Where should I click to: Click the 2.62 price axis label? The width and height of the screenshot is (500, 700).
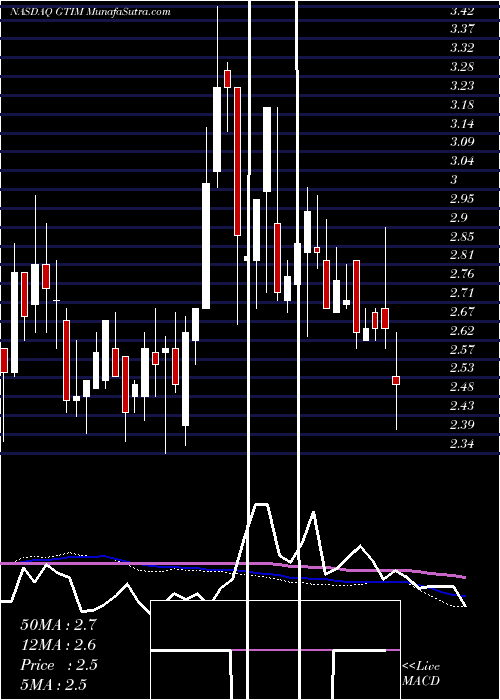tap(462, 331)
